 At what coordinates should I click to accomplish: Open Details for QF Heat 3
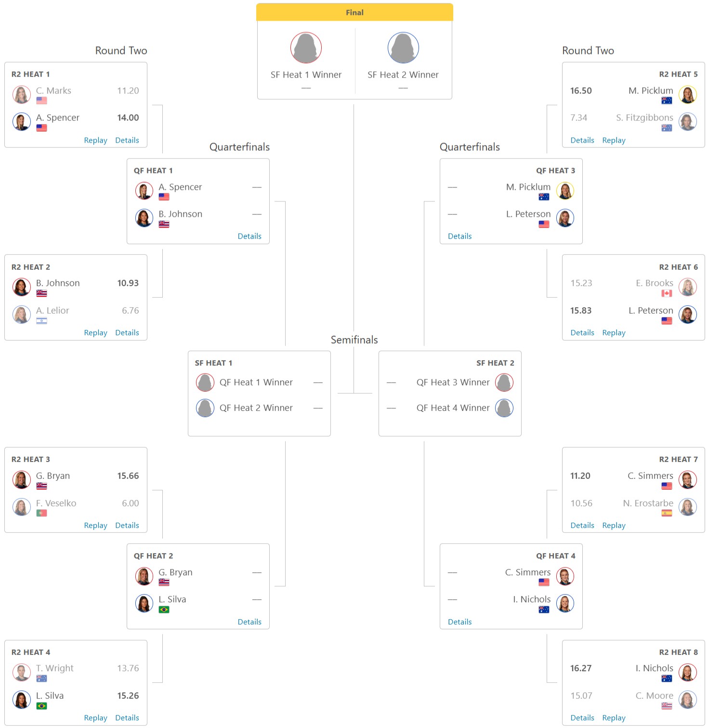coord(459,236)
